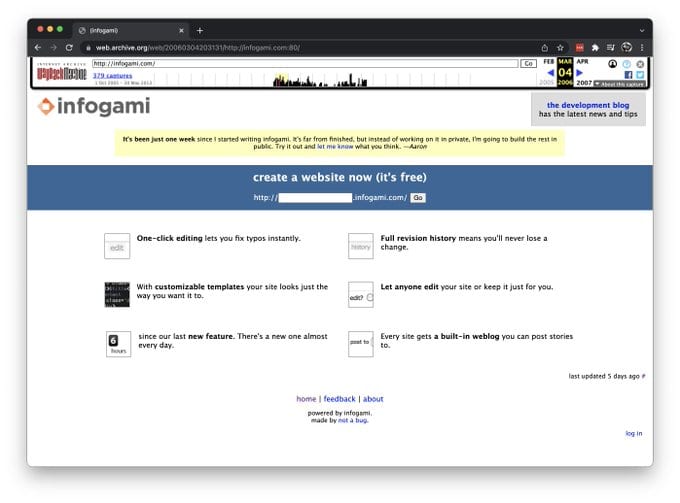Click 'powered by infogami.' text
680x503 pixels.
340,413
